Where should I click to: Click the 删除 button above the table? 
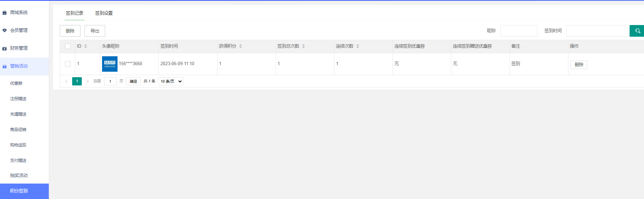pos(70,31)
